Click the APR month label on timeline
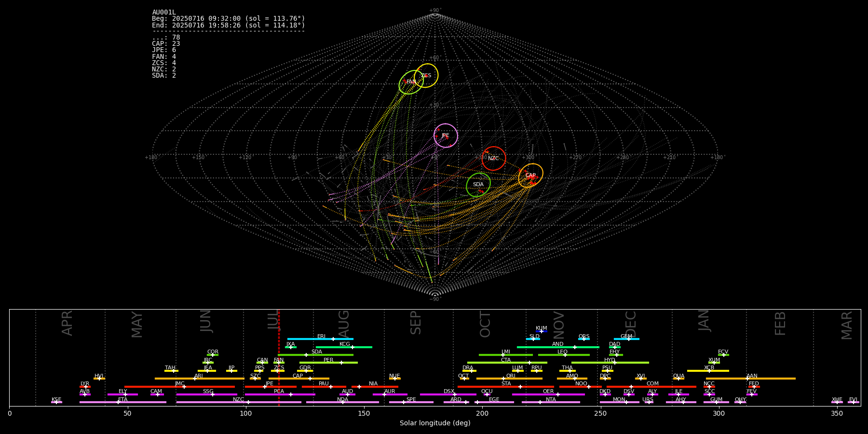This screenshot has width=868, height=434. [67, 323]
